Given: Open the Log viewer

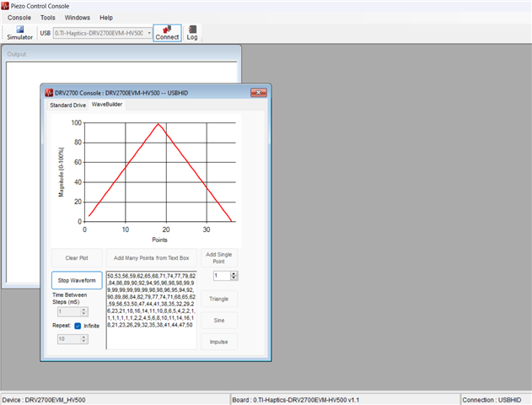Looking at the screenshot, I should click(x=192, y=33).
